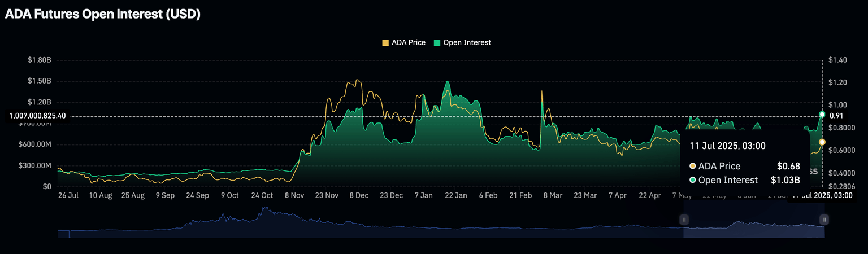Image resolution: width=868 pixels, height=254 pixels.
Task: Grab the right range slider handle
Action: tap(824, 220)
